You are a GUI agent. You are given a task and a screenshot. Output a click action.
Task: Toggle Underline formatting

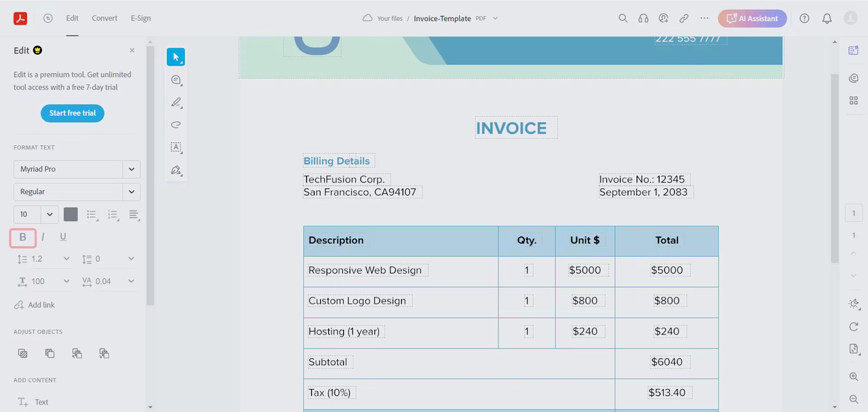(x=63, y=237)
